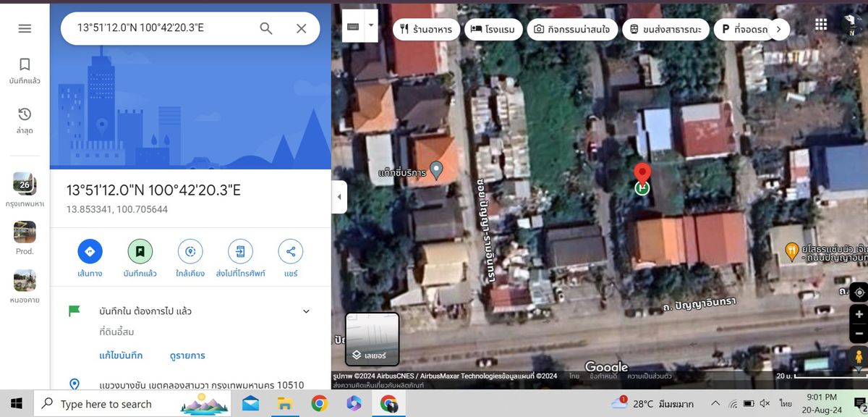Click the red dropped pin on map
This screenshot has width=868, height=417.
[642, 172]
